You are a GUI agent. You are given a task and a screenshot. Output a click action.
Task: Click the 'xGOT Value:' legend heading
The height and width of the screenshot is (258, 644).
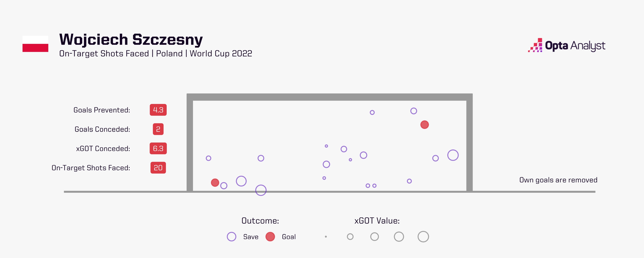click(377, 220)
